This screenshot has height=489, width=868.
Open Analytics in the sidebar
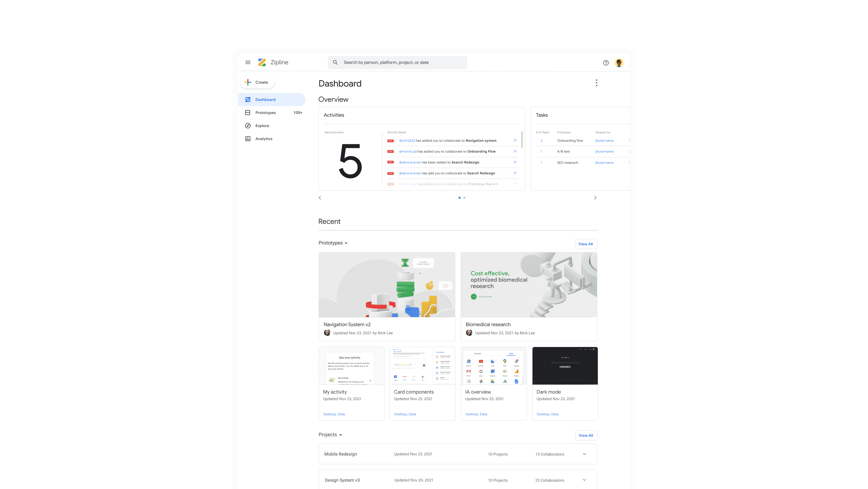point(263,139)
